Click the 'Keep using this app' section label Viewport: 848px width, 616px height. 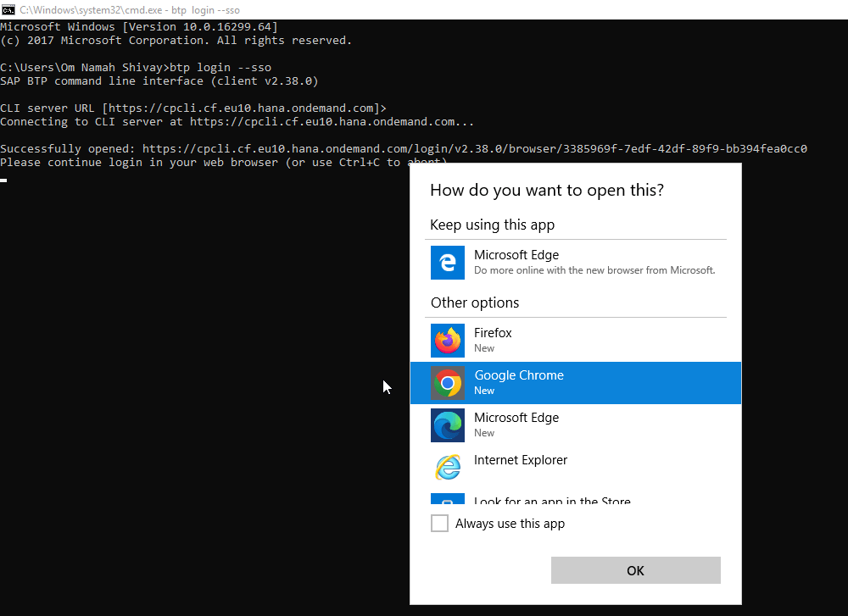click(x=492, y=225)
